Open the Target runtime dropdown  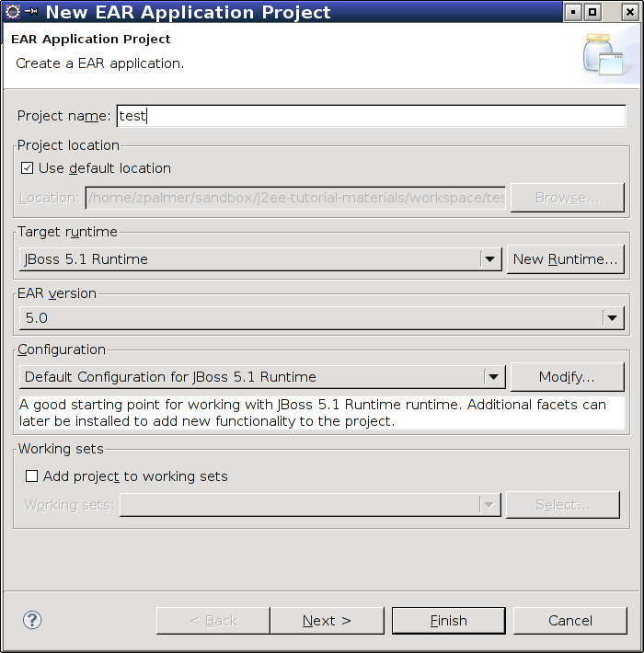pyautogui.click(x=489, y=259)
